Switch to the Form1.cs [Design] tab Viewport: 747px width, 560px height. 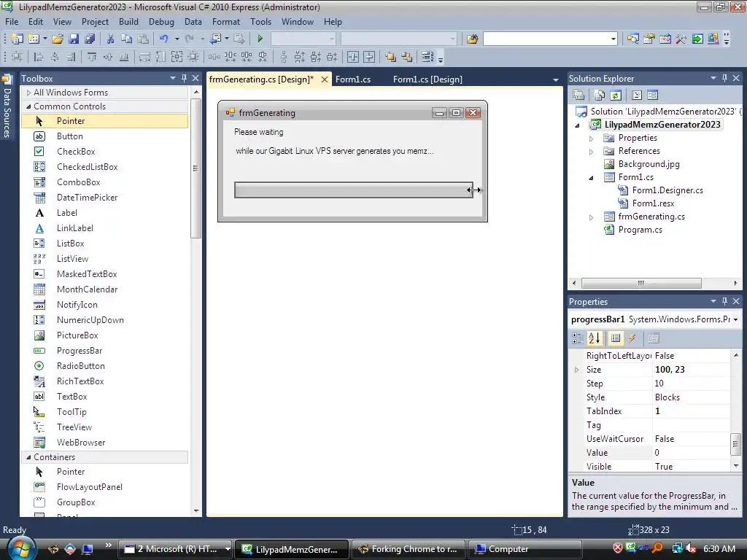pyautogui.click(x=427, y=79)
